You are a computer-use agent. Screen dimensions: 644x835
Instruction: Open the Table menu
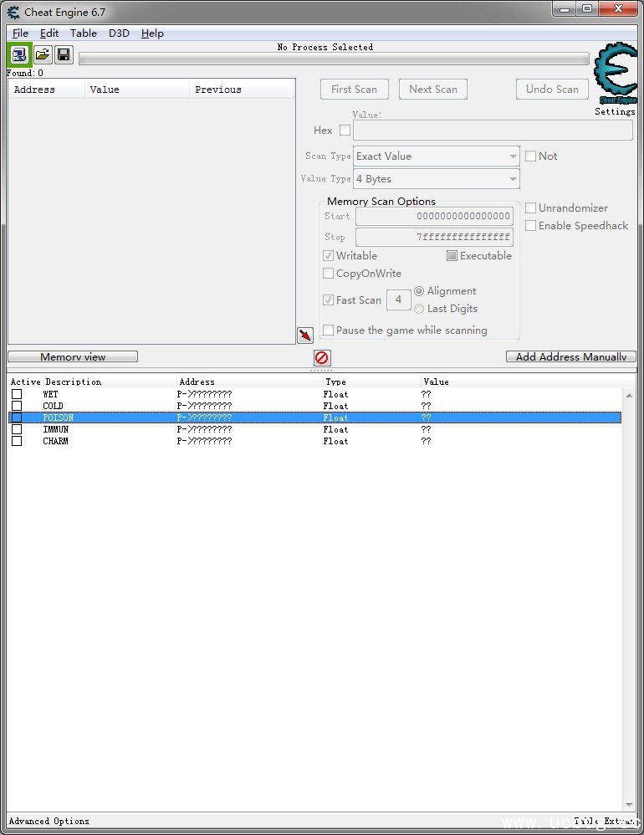coord(83,33)
